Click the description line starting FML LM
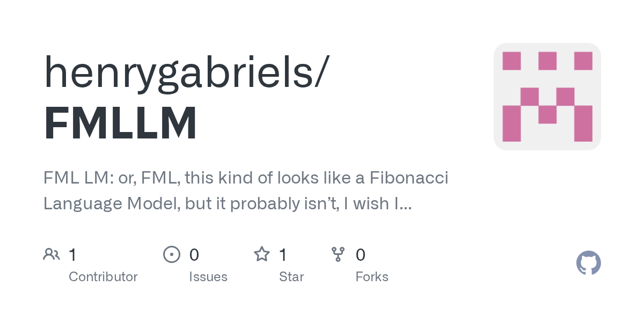 (246, 178)
